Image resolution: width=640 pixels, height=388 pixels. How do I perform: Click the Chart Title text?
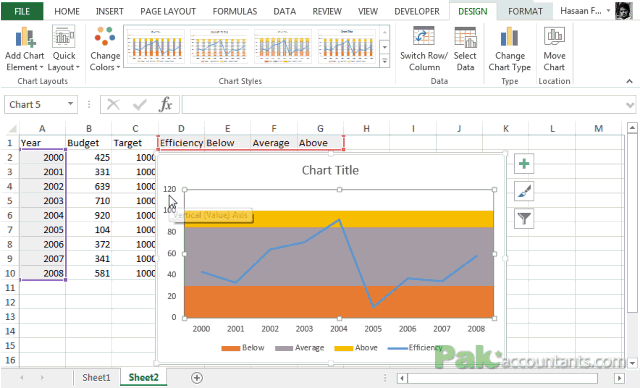point(330,170)
